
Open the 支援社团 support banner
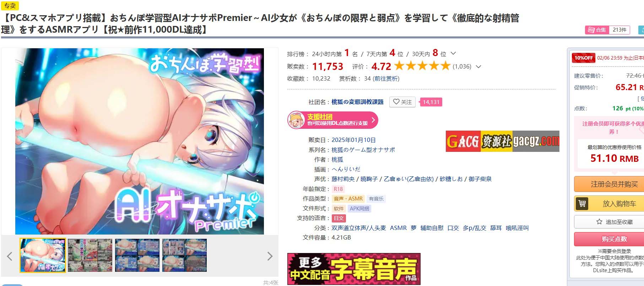[332, 120]
